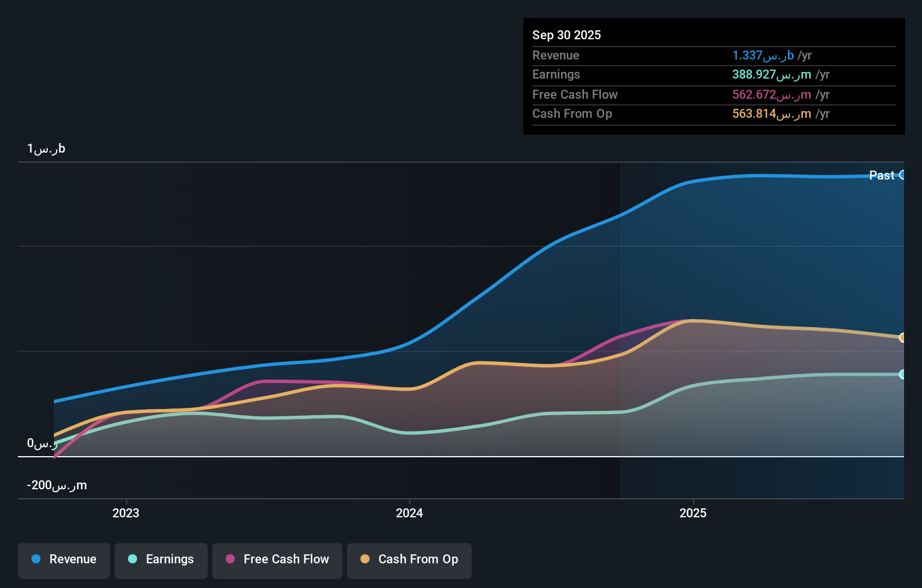Click the blue Revenue endpoint marker near Past

(x=902, y=175)
